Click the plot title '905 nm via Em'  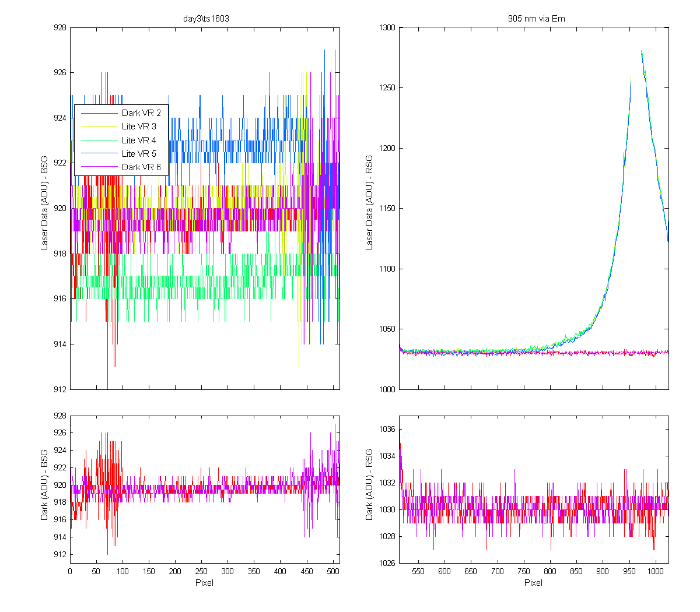click(536, 19)
